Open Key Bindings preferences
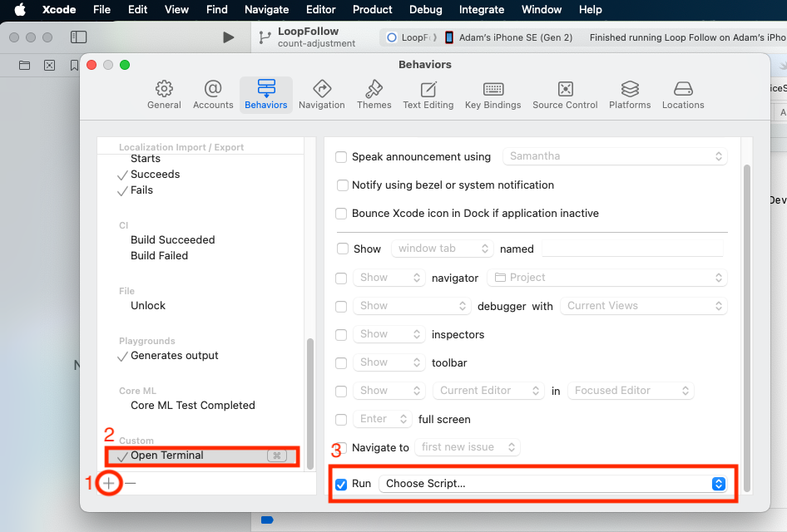 [492, 94]
